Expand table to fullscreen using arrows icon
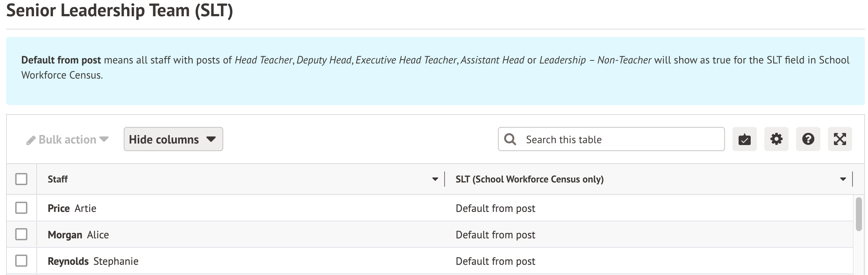This screenshot has height=275, width=868. (840, 139)
